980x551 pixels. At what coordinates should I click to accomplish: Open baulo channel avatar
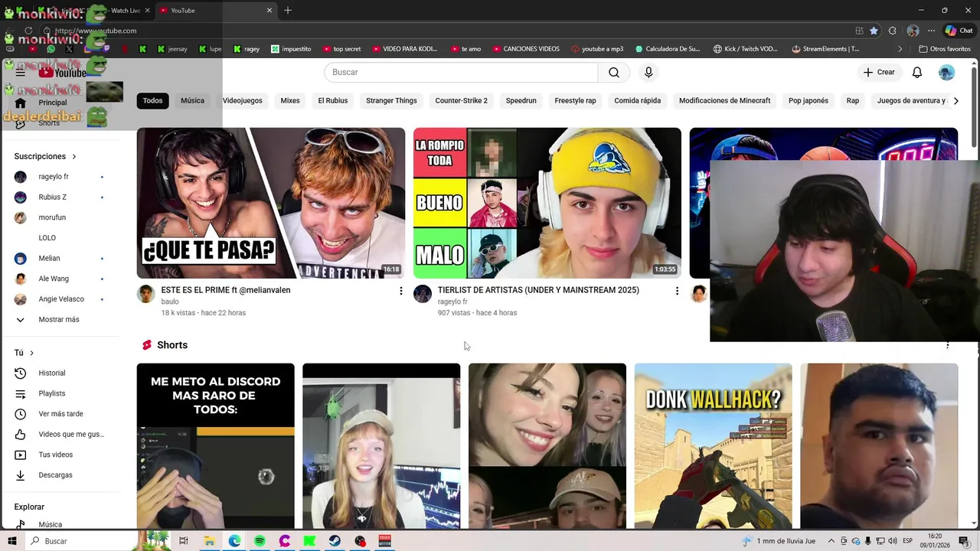(145, 294)
